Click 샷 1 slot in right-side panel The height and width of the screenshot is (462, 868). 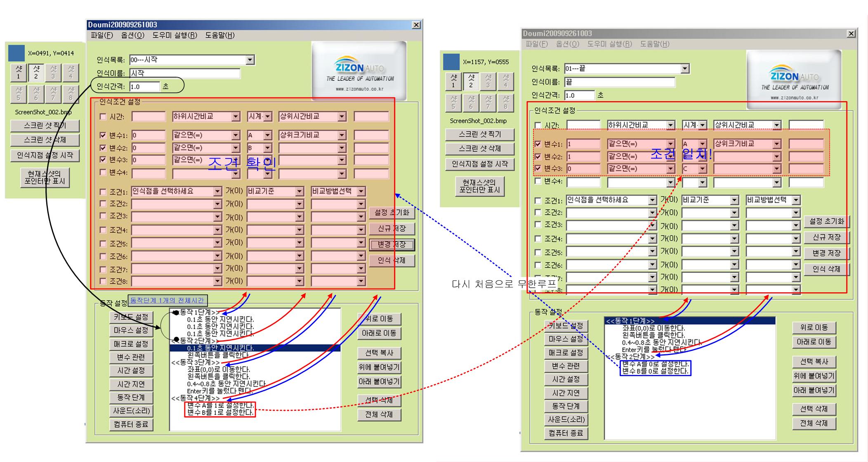click(x=453, y=81)
